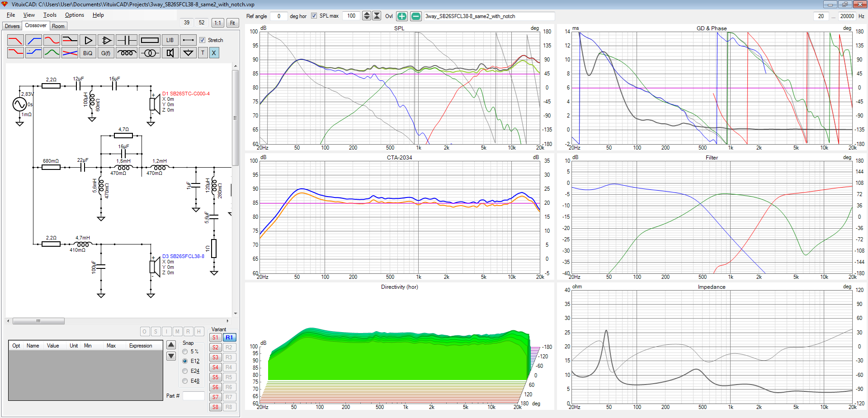Remove overlay with green minus button

point(416,16)
